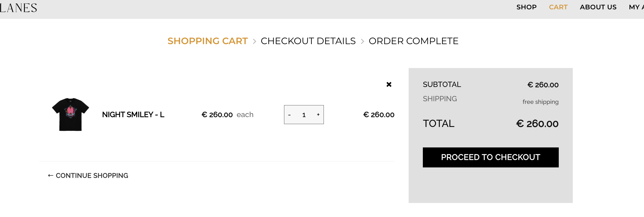Screen dimensions: 644x217
Task: Click the left arrow before Continue Shopping
Action: [x=51, y=176]
